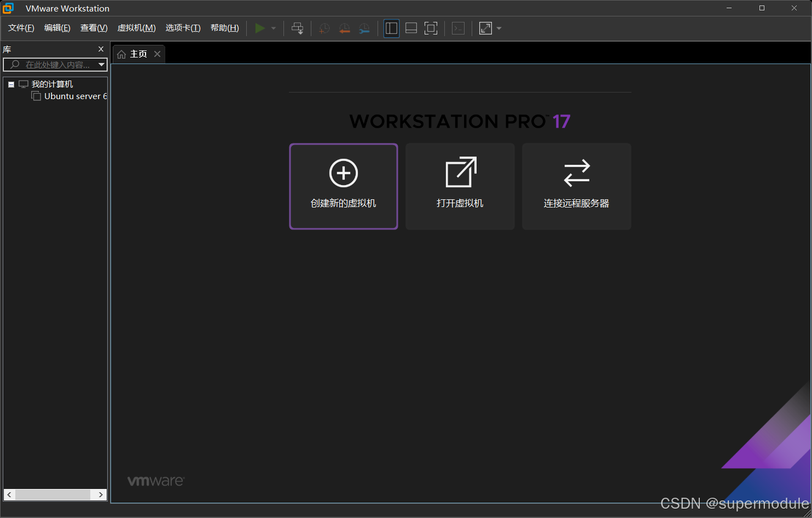Click the stretch guest display icon
812x518 pixels.
[x=485, y=28]
